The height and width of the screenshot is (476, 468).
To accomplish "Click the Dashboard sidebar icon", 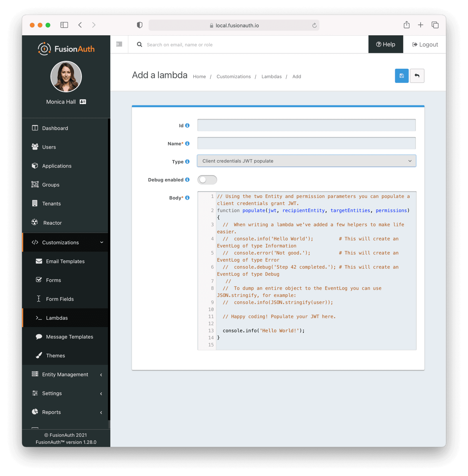I will (x=35, y=128).
